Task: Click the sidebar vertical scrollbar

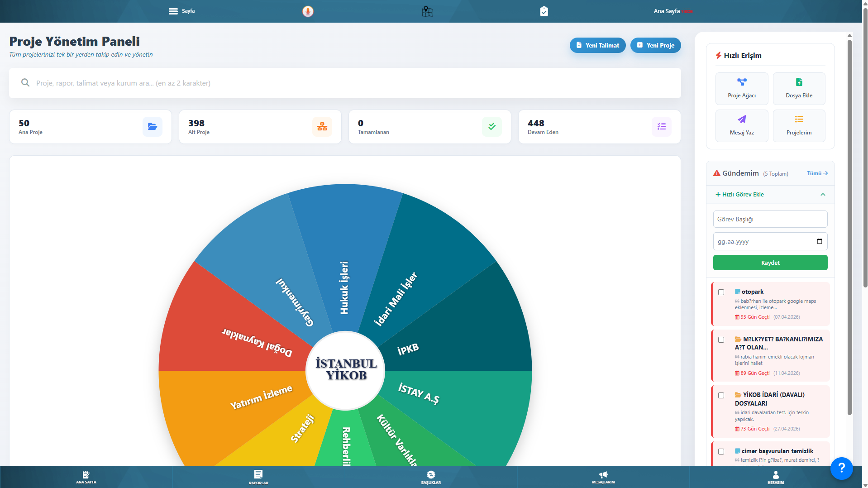Action: [849, 226]
